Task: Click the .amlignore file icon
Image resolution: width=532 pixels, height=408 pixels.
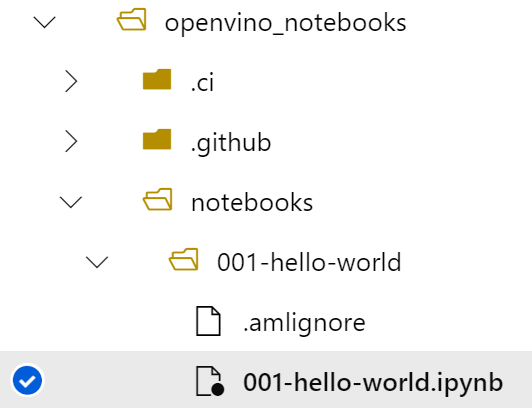Action: point(208,321)
